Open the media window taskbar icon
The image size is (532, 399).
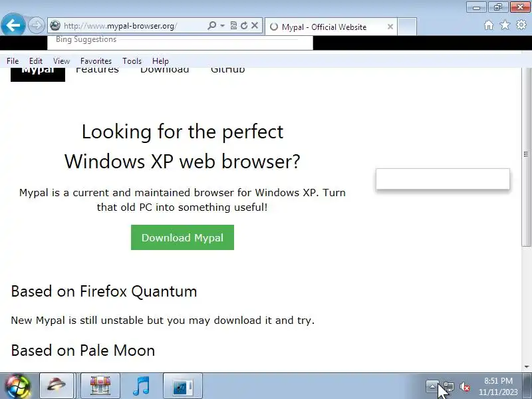tap(182, 386)
